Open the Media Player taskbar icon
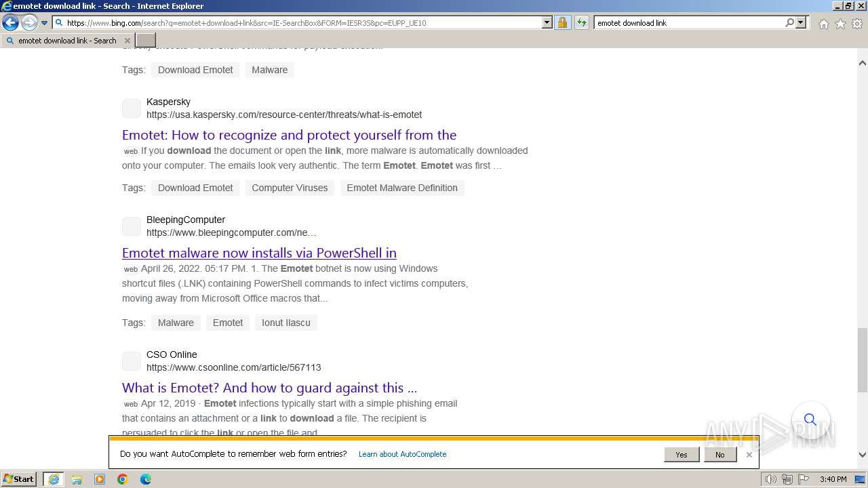The image size is (868, 488). tap(100, 479)
